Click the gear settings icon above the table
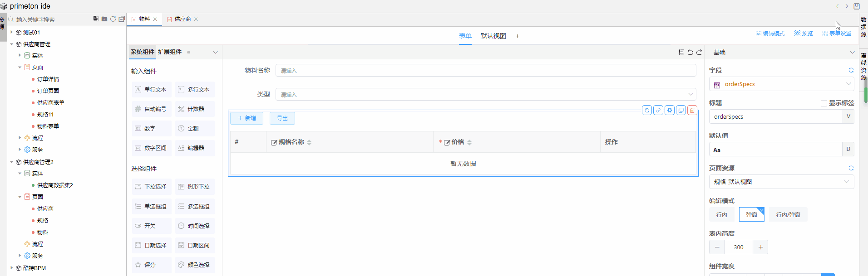The width and height of the screenshot is (868, 276). pos(670,110)
